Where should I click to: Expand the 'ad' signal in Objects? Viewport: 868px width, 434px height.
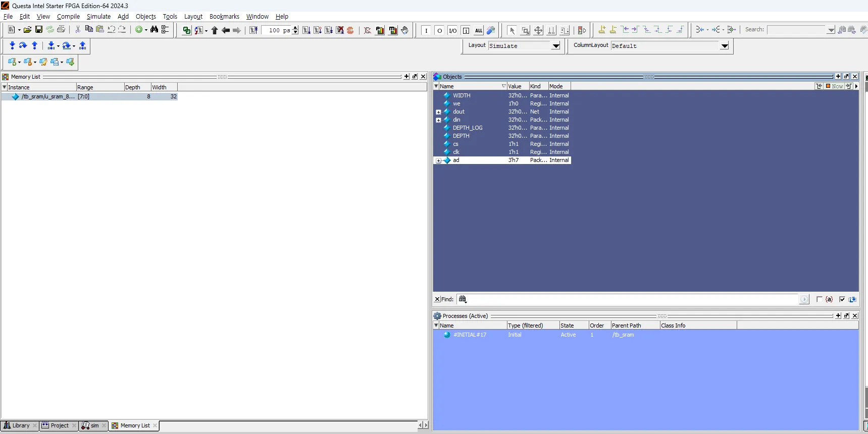[438, 160]
